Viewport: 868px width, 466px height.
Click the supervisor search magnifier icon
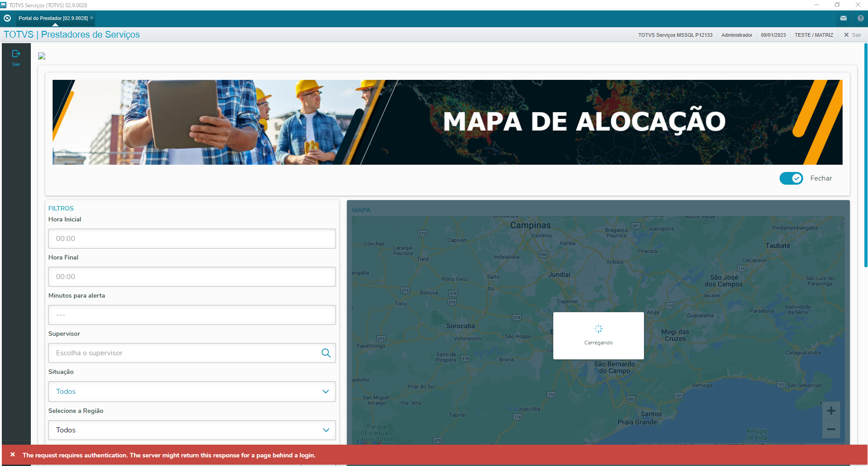pyautogui.click(x=326, y=353)
